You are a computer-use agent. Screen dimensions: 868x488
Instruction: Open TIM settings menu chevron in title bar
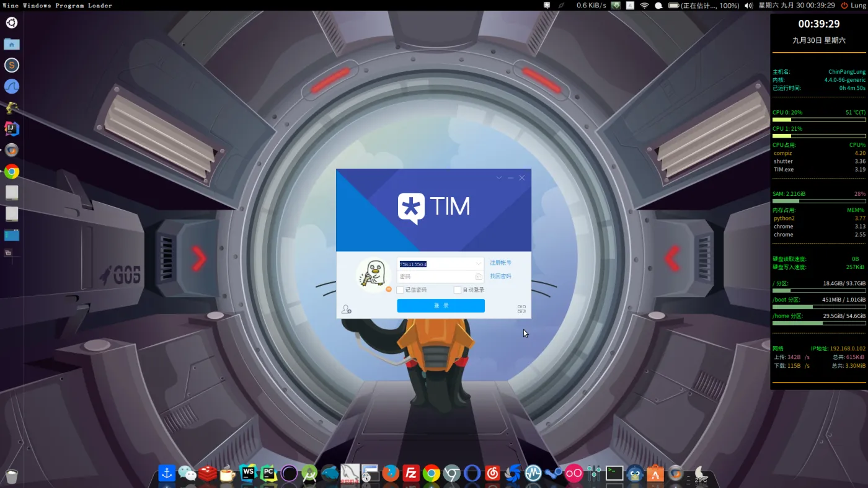pyautogui.click(x=499, y=178)
